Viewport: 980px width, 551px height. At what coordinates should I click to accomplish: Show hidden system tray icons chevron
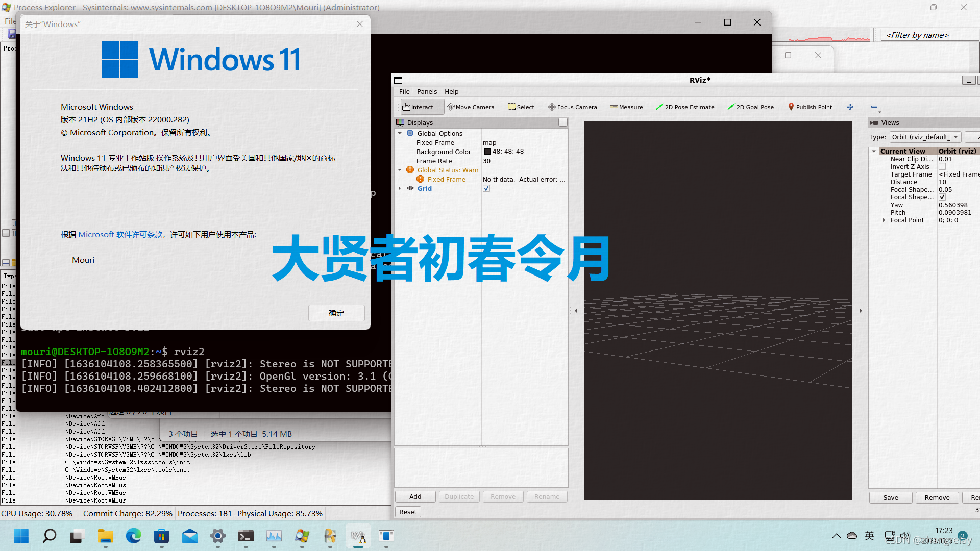coord(836,536)
